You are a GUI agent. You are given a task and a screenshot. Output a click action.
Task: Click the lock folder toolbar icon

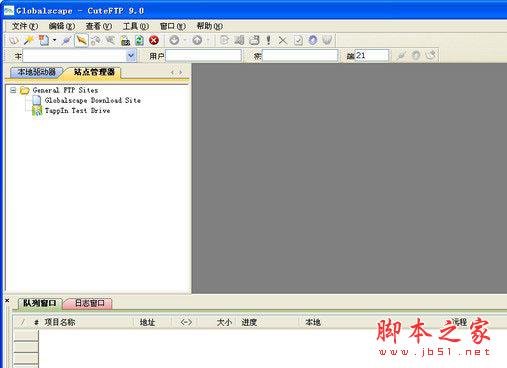pyautogui.click(x=125, y=41)
